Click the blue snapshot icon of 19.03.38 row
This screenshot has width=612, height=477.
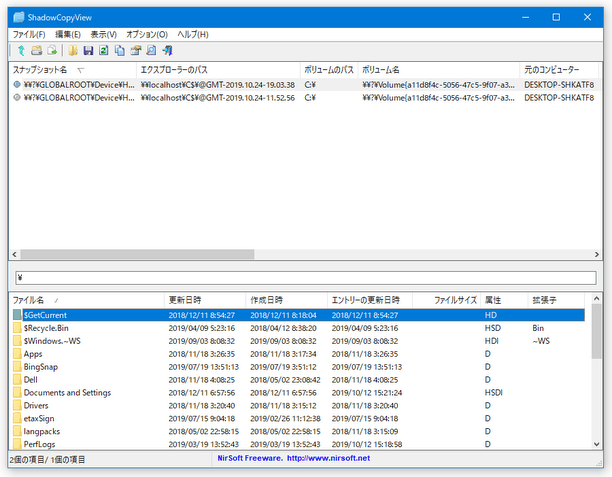click(x=17, y=84)
